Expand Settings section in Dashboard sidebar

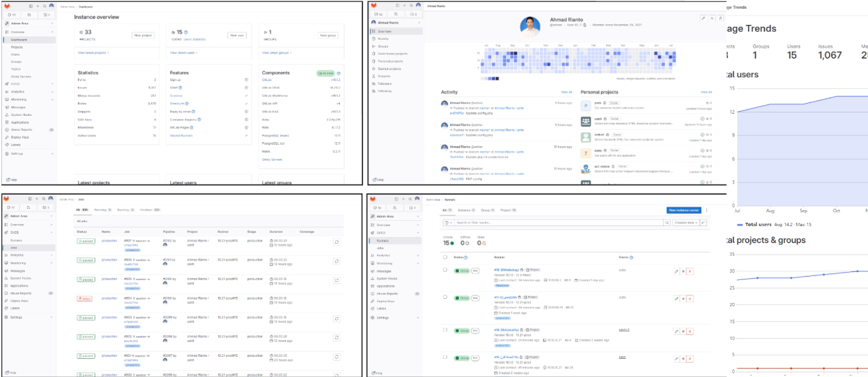[x=52, y=153]
